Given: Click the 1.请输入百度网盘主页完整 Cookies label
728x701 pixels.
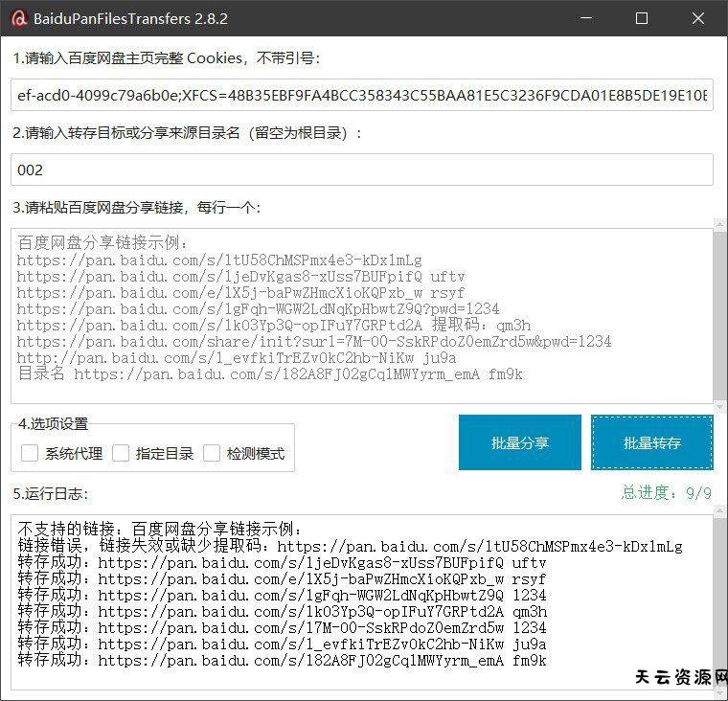Looking at the screenshot, I should pyautogui.click(x=167, y=58).
